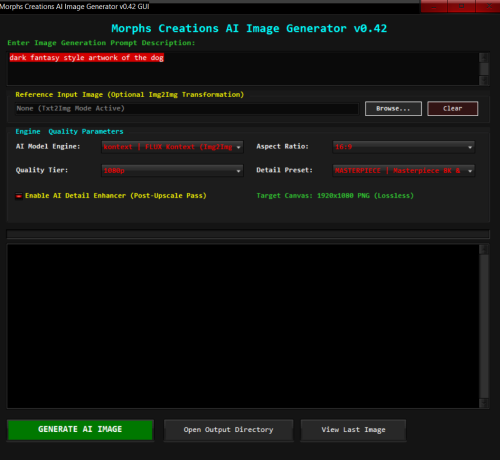Click the 'Aspect Ratio:' label
This screenshot has width=500, height=460.
282,146
